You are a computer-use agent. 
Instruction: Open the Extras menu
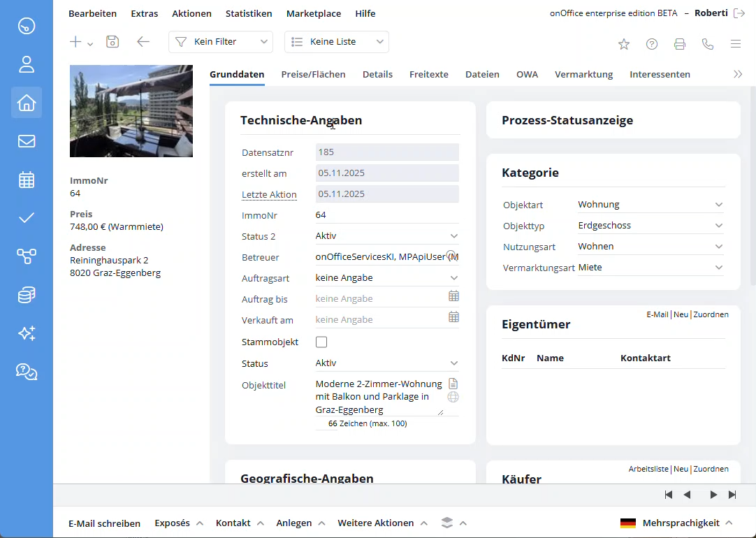tap(144, 13)
